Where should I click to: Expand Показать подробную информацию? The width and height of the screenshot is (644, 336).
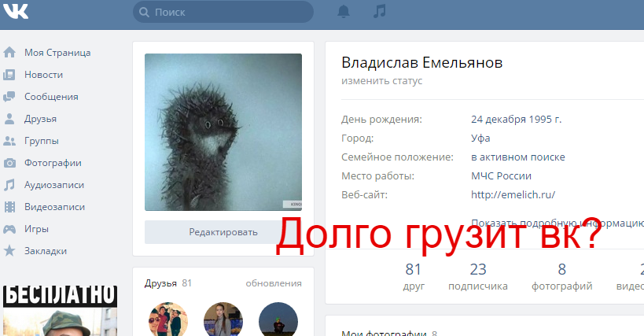pyautogui.click(x=558, y=223)
